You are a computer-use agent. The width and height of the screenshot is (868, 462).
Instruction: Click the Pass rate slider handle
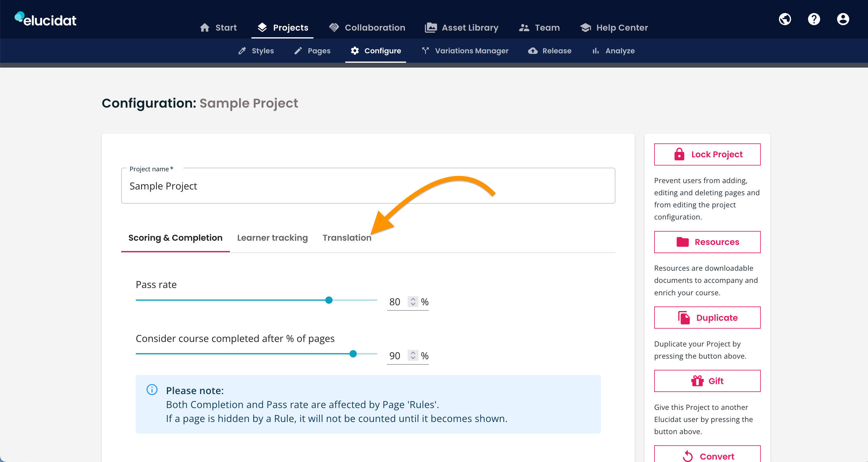tap(329, 300)
